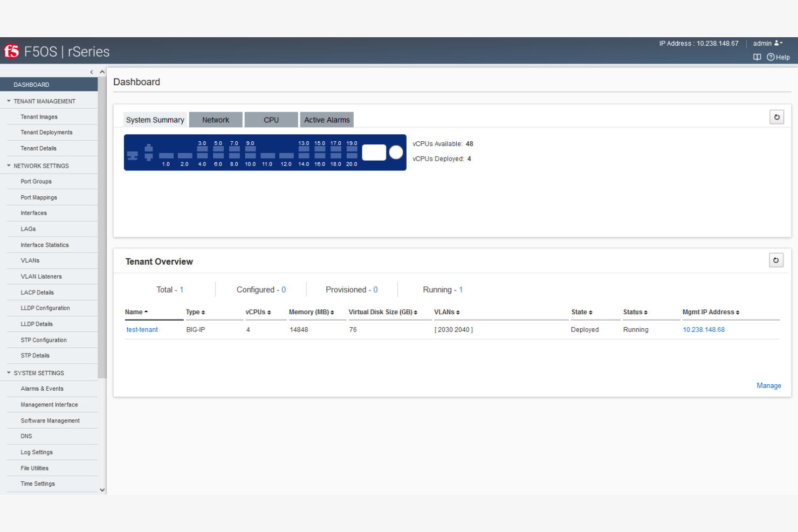798x532 pixels.
Task: Sort tenants by Mgmt IP Address column
Action: 711,312
